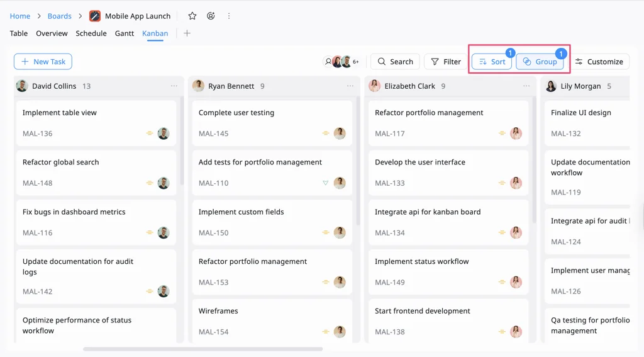Open Wireframes card
Screen dimensions: 644x357
click(272, 321)
